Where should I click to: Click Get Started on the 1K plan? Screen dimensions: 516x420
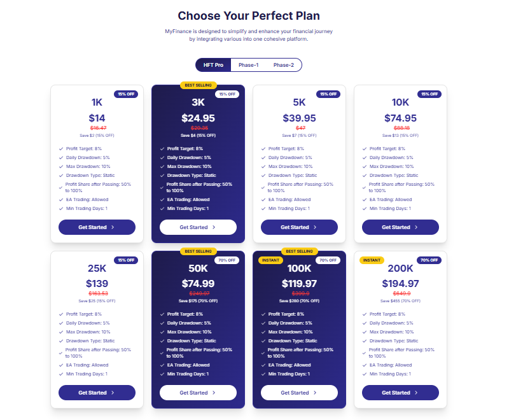(97, 227)
